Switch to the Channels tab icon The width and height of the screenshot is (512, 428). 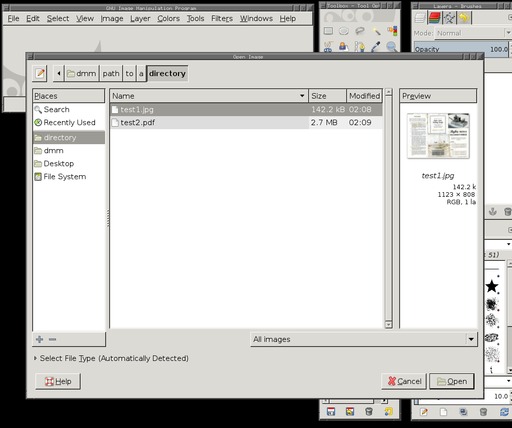click(434, 18)
